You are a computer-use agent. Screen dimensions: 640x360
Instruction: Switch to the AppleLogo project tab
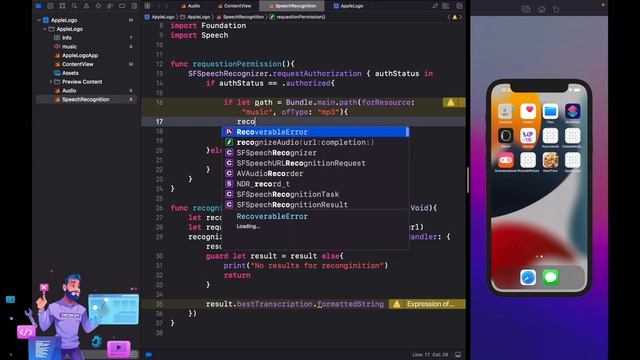(x=349, y=6)
